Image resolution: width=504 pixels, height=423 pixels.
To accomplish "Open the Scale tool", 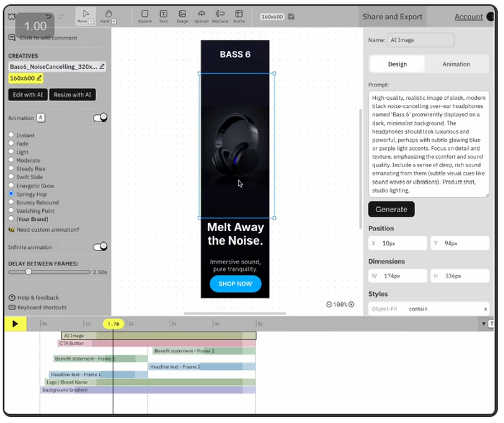I will 239,16.
